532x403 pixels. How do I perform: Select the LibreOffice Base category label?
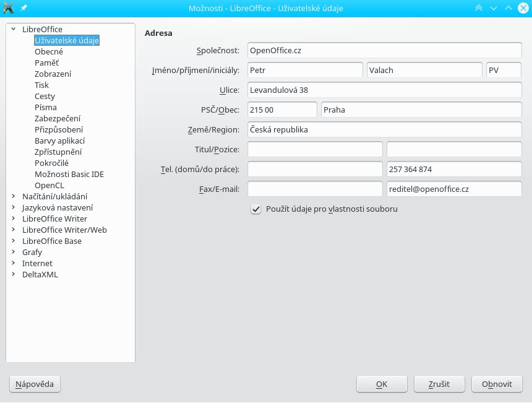[52, 241]
